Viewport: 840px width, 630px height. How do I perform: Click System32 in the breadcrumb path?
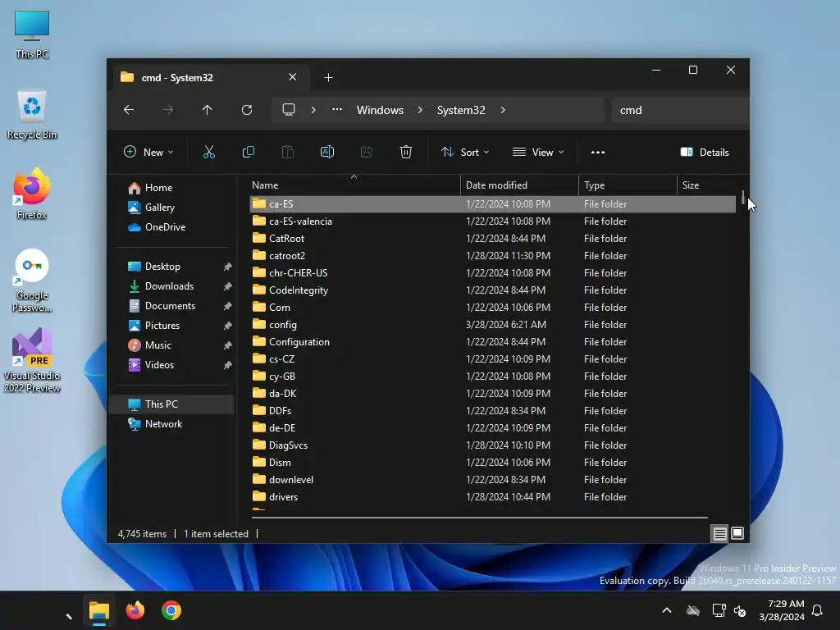[461, 110]
